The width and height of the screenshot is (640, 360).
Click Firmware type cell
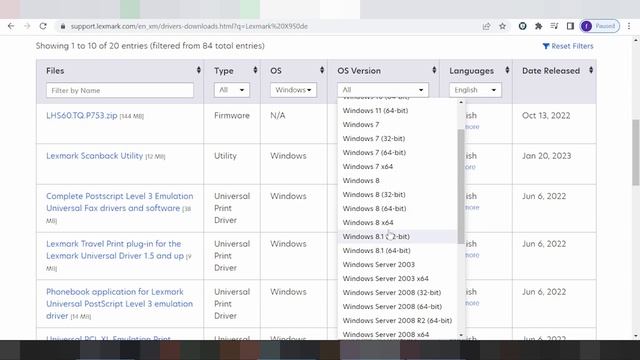coord(232,116)
